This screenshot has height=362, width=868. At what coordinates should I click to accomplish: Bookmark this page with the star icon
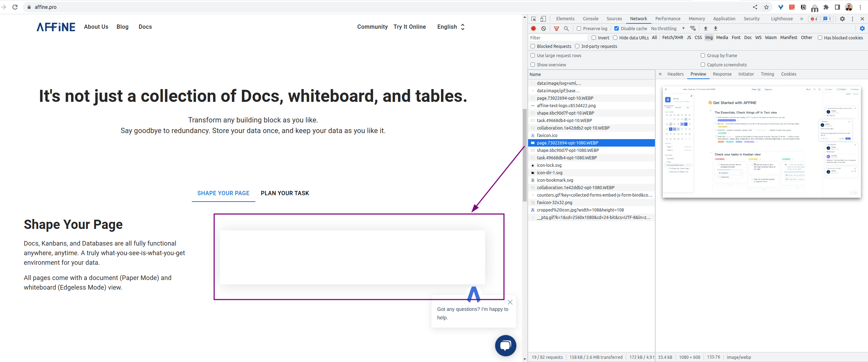(766, 7)
